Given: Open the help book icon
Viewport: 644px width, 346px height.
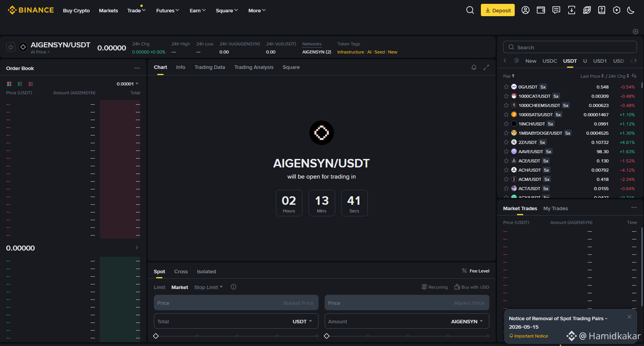Looking at the screenshot, I should click(602, 10).
